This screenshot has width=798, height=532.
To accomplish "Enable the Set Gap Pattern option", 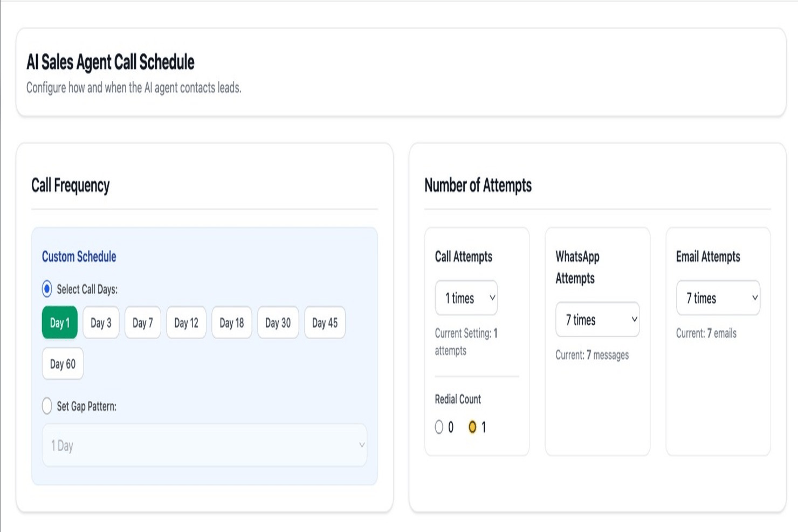I will 47,406.
